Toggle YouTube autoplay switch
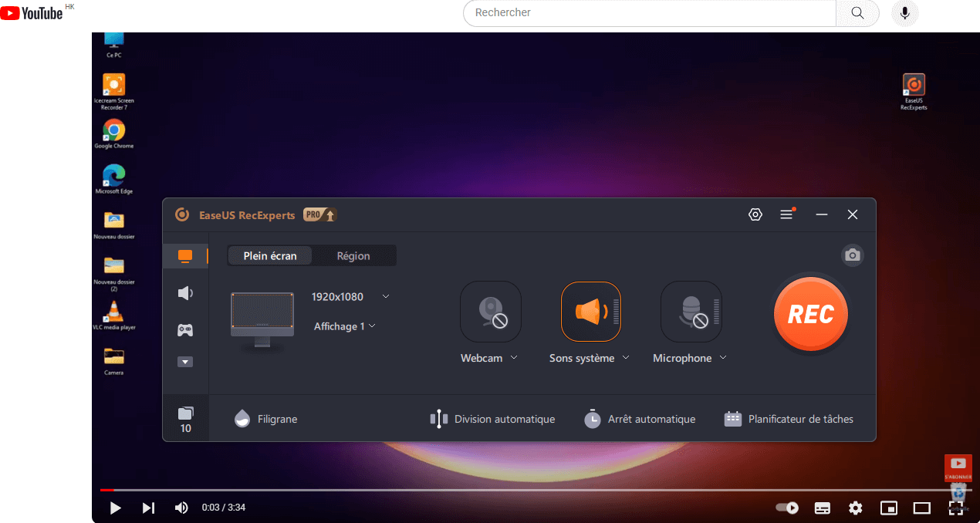 (x=787, y=508)
